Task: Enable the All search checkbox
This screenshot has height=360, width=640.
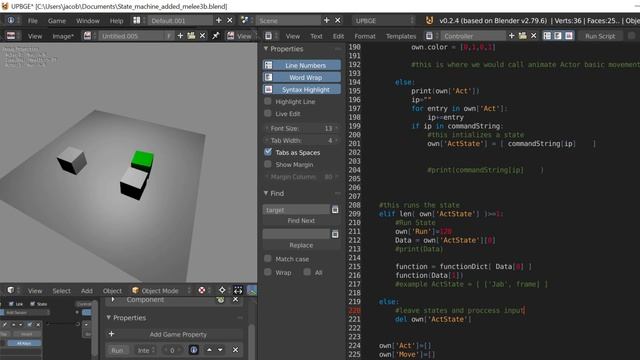Action: [x=307, y=272]
